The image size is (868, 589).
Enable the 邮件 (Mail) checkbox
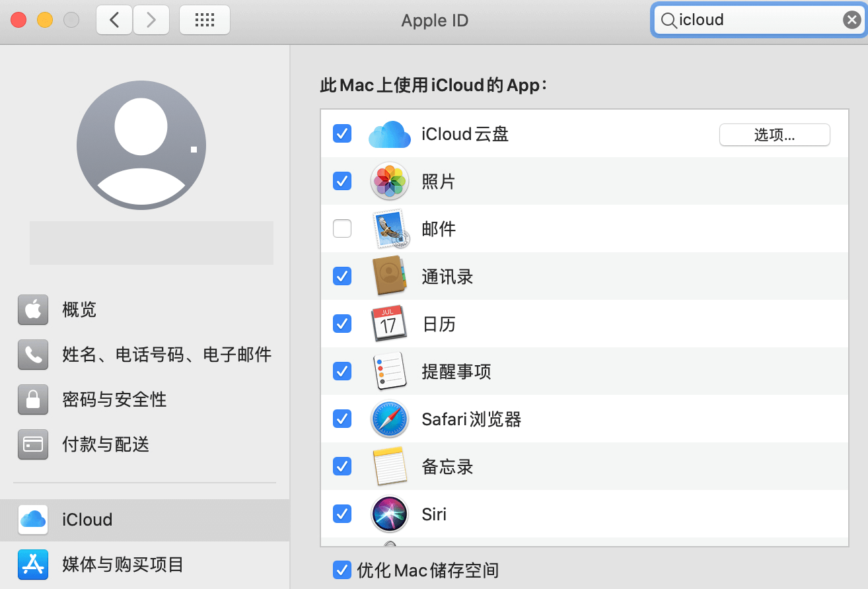[342, 229]
